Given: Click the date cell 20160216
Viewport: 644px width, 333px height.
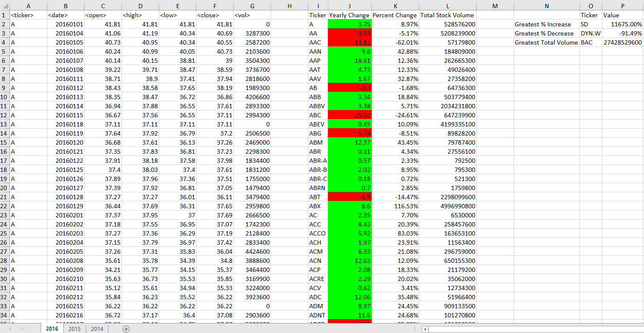Looking at the screenshot, I should click(65, 315).
